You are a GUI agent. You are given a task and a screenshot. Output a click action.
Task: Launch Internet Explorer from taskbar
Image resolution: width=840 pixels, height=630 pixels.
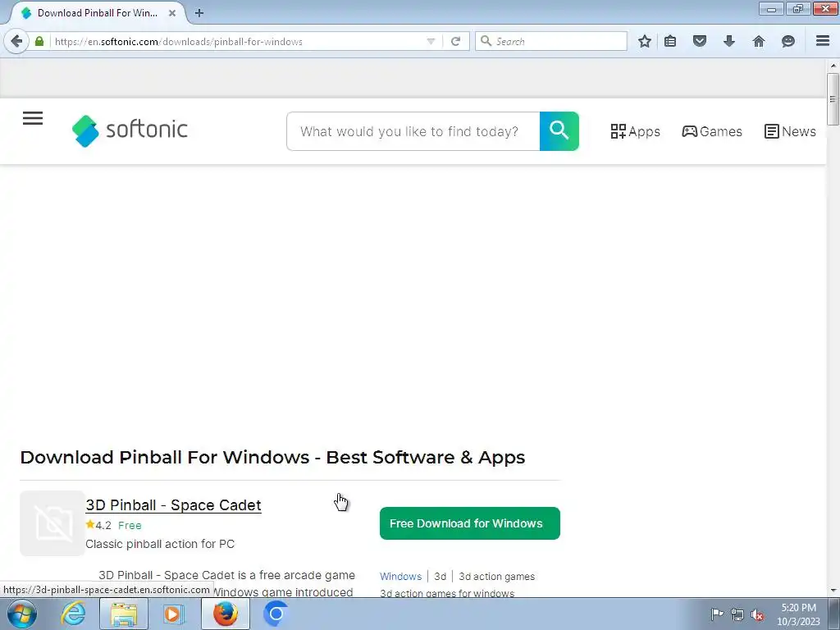[x=73, y=614]
